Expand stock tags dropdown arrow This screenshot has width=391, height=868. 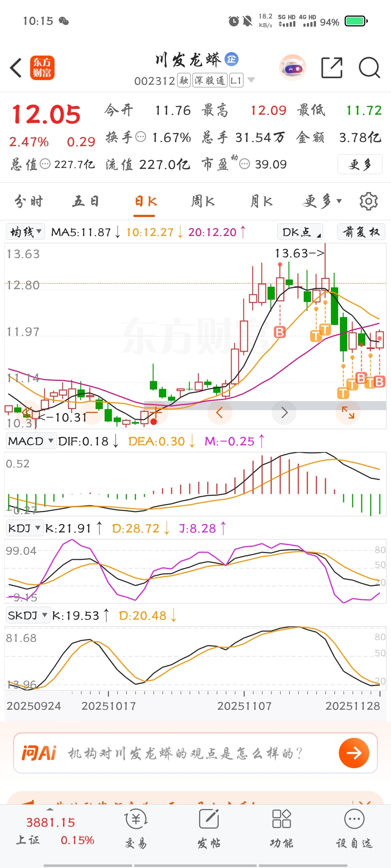(251, 80)
